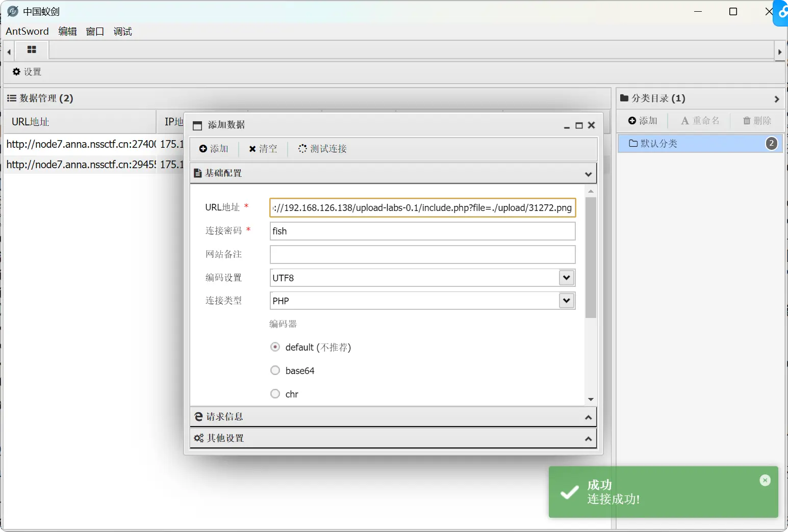Click the blue overlay icon at top right

pyautogui.click(x=782, y=13)
